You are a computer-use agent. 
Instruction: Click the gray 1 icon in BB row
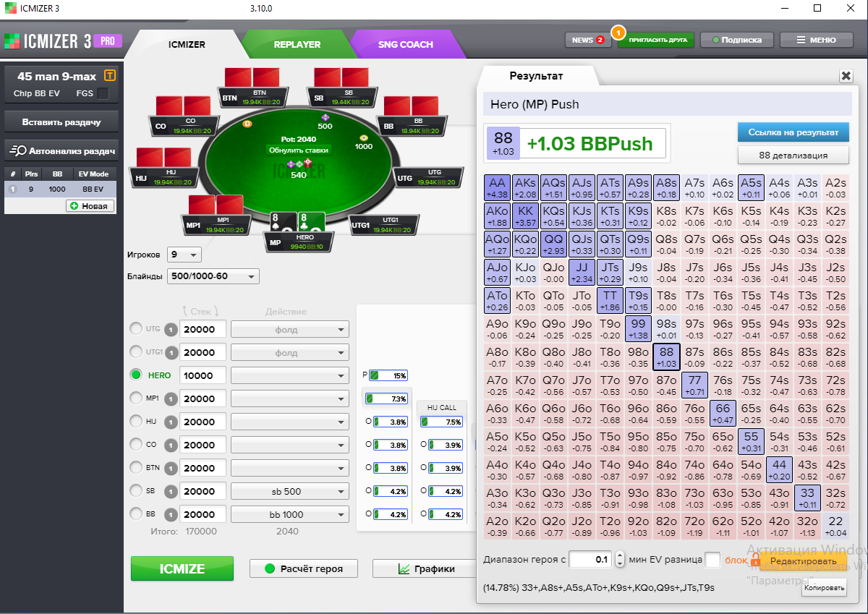[171, 514]
